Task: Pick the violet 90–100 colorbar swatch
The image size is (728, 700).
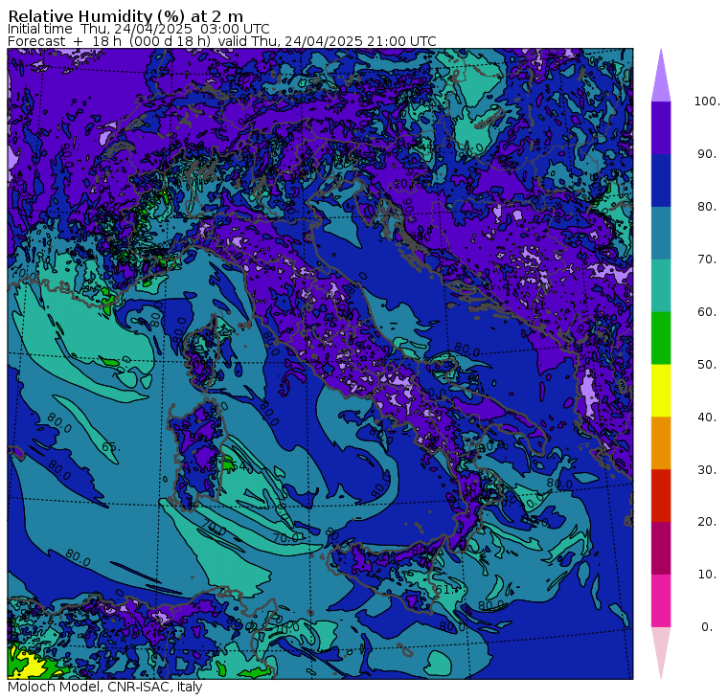Action: pyautogui.click(x=661, y=127)
